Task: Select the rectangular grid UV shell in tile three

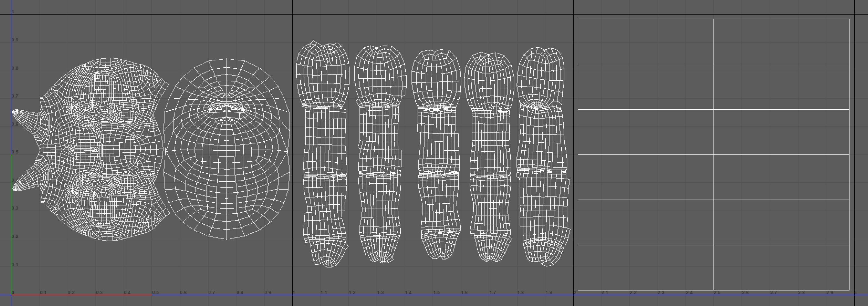Action: pos(714,154)
